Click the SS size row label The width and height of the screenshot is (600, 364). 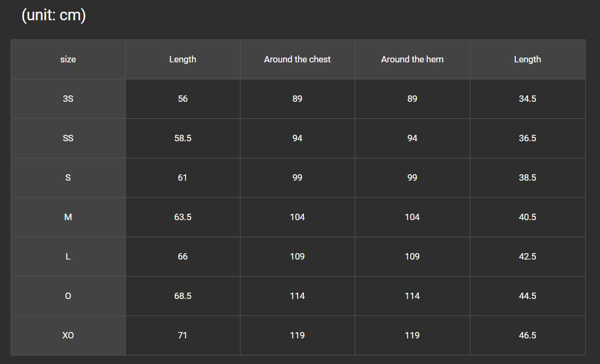point(68,138)
